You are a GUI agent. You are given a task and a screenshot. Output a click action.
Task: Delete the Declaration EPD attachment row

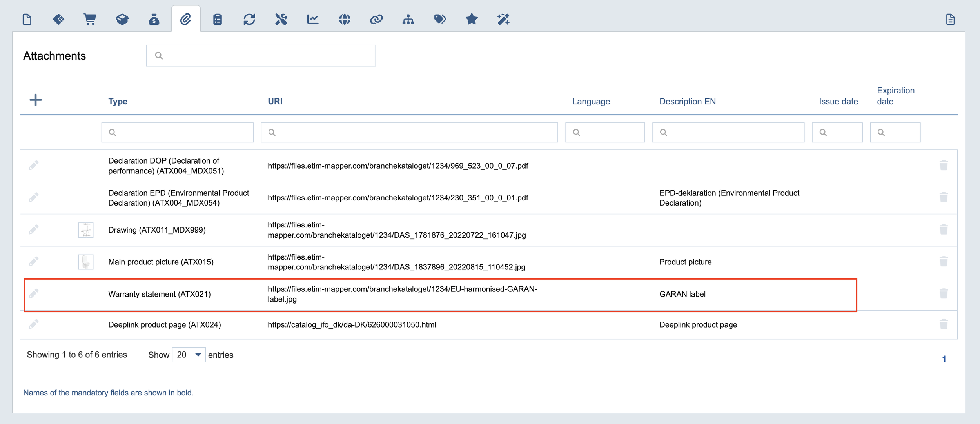[944, 197]
